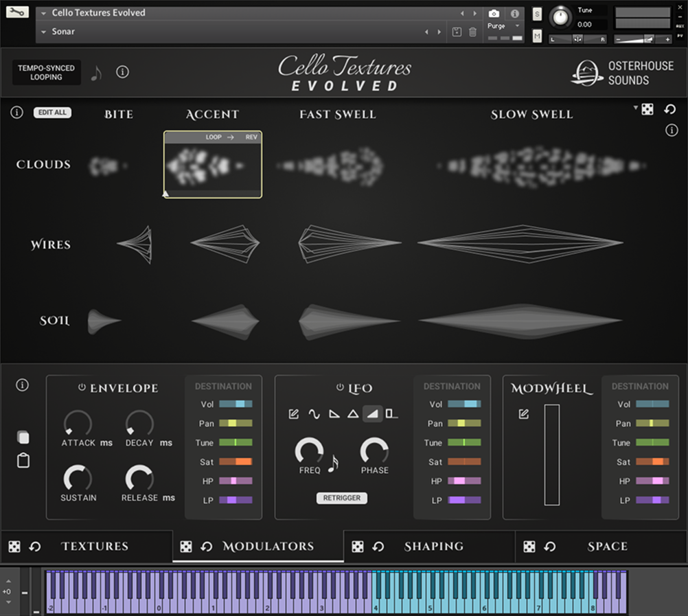688x616 pixels.
Task: Click the Edit All button
Action: point(52,113)
